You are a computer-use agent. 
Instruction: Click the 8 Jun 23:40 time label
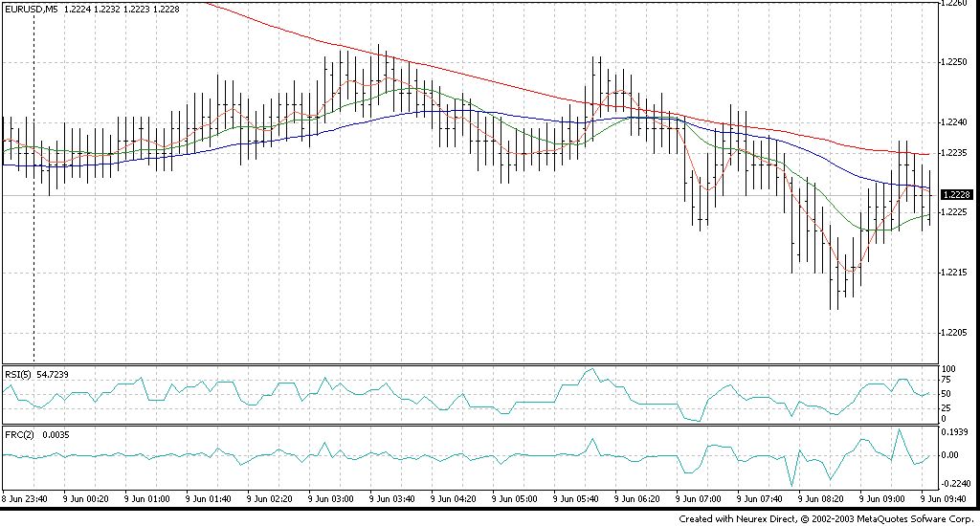click(24, 498)
